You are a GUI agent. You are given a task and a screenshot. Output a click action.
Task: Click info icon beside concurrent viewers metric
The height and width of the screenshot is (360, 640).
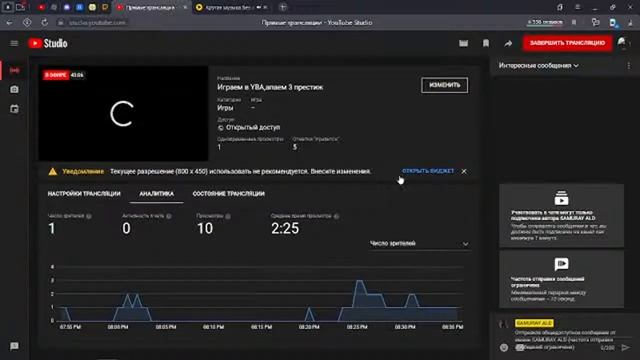(x=89, y=216)
